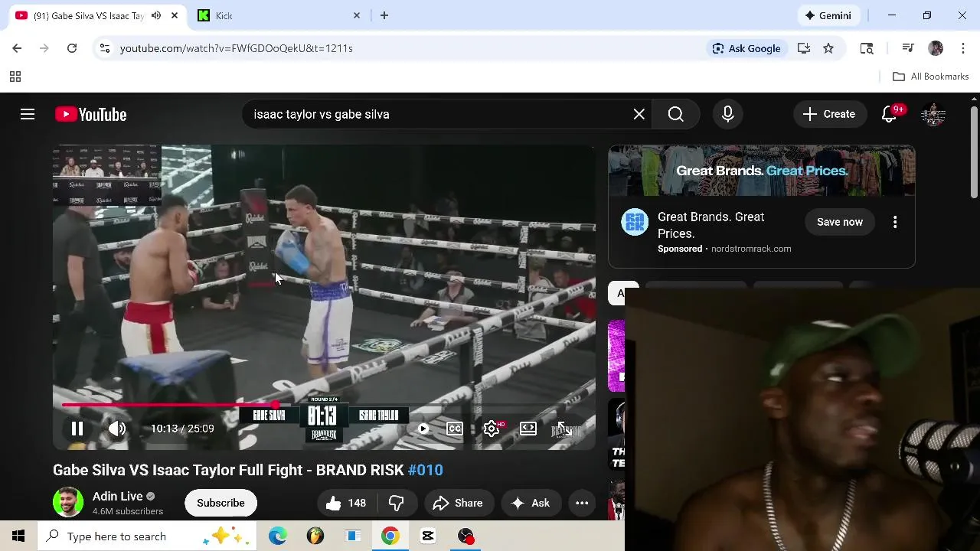Open Gemini in Chrome
Screen dimensions: 980x551
coord(828,15)
